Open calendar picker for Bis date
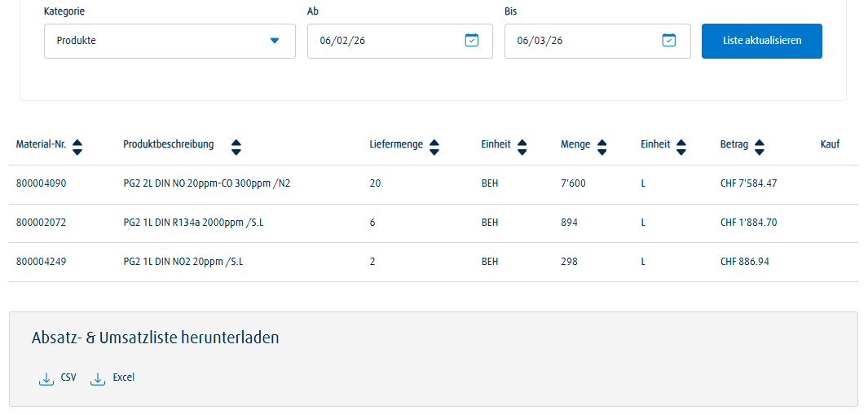868x415 pixels. 668,40
